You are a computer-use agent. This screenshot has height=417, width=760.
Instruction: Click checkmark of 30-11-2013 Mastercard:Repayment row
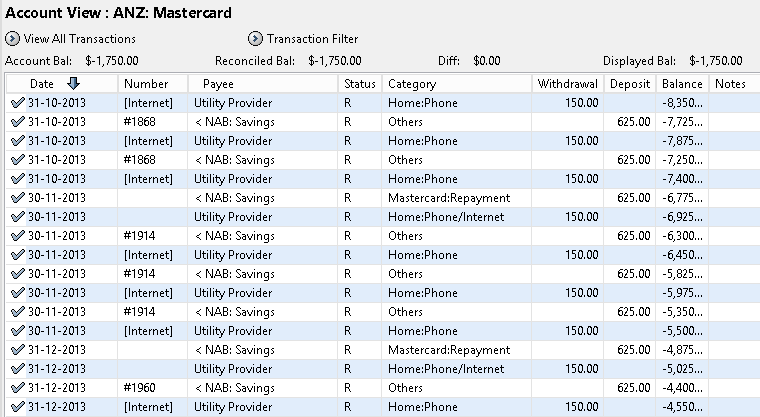(17, 198)
